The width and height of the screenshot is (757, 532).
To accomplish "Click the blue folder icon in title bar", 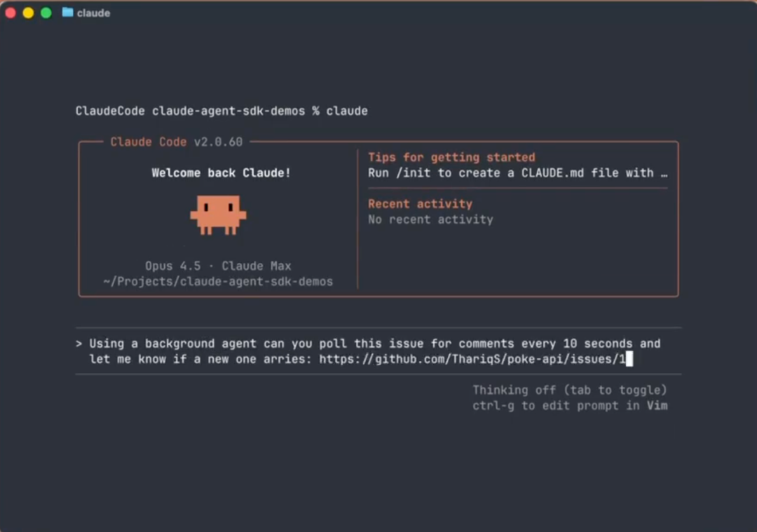I will point(67,13).
